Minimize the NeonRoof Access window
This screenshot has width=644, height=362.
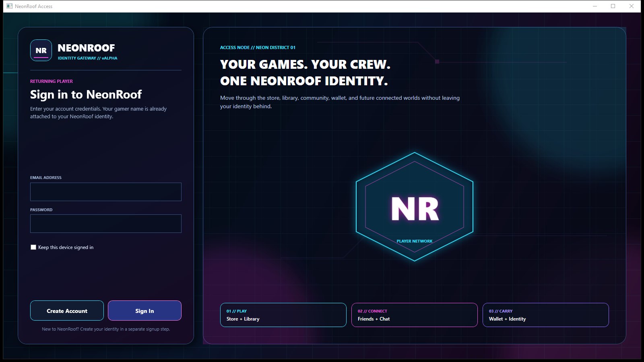click(x=594, y=6)
